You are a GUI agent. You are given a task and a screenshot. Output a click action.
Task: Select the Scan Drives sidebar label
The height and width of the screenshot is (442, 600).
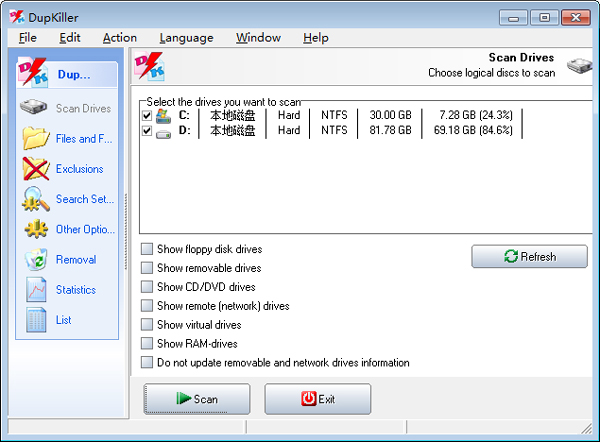[83, 108]
